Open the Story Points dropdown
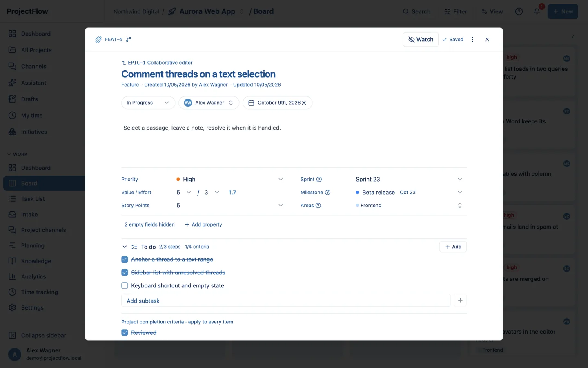Screen dimensions: 588x368 pyautogui.click(x=229, y=206)
